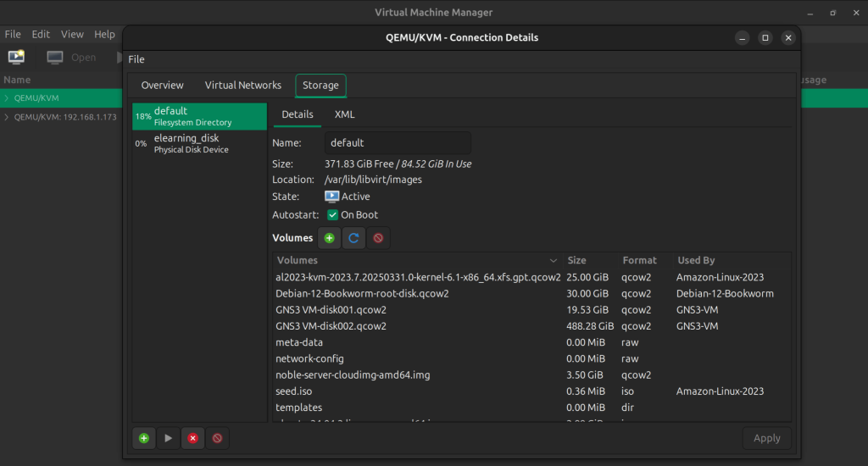Viewport: 868px width, 466px height.
Task: Expand the QEMU/KVM: 192.168.1.173 connection
Action: pos(7,117)
